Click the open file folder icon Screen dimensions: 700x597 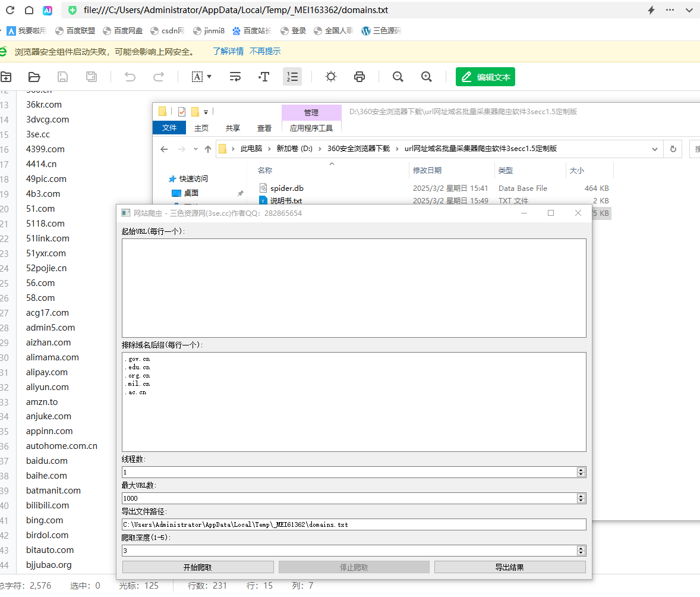point(34,77)
